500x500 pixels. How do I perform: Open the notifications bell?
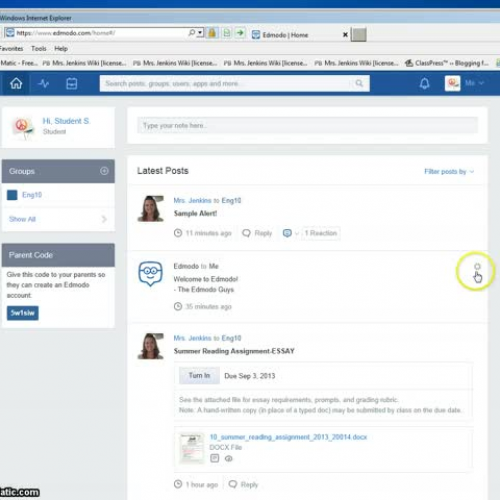[x=424, y=83]
